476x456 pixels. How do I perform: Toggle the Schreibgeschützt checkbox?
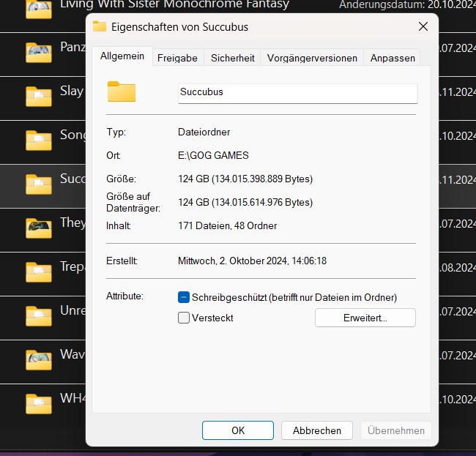click(184, 297)
